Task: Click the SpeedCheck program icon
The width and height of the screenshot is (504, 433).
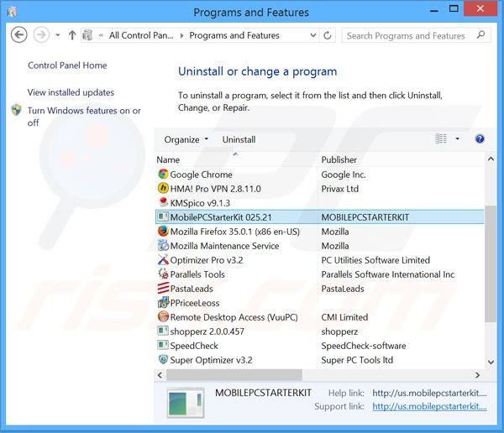Action: pos(163,345)
